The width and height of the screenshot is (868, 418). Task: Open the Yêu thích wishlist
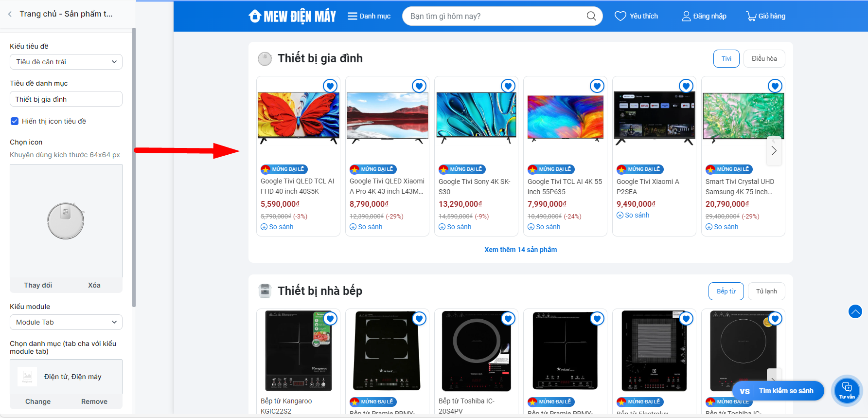click(636, 16)
